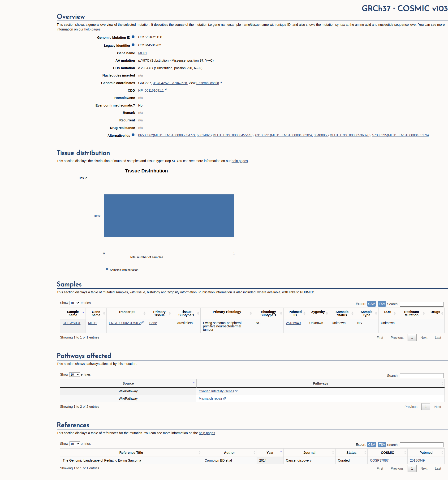448x480 pixels.
Task: Click Samples with mutation legend swatch
Action: point(107,269)
